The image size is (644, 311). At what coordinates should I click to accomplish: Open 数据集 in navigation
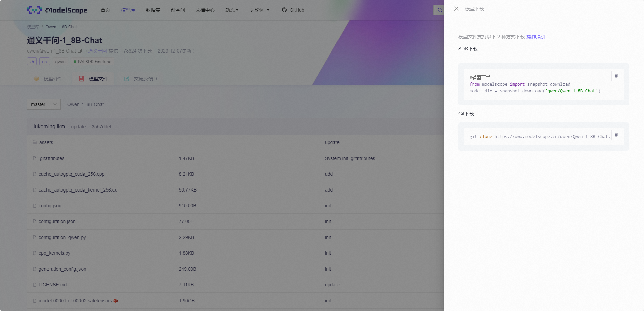click(x=153, y=10)
